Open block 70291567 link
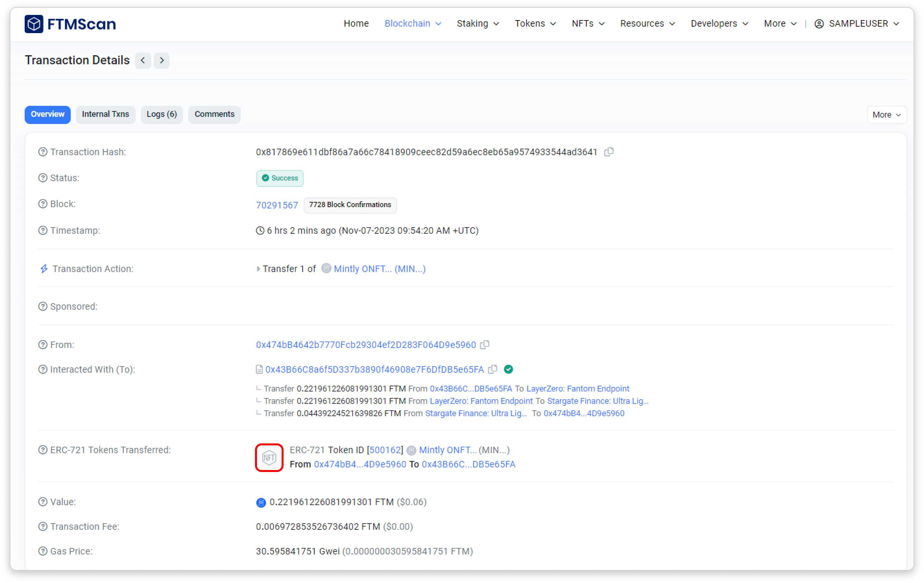The width and height of the screenshot is (924, 583). tap(277, 205)
